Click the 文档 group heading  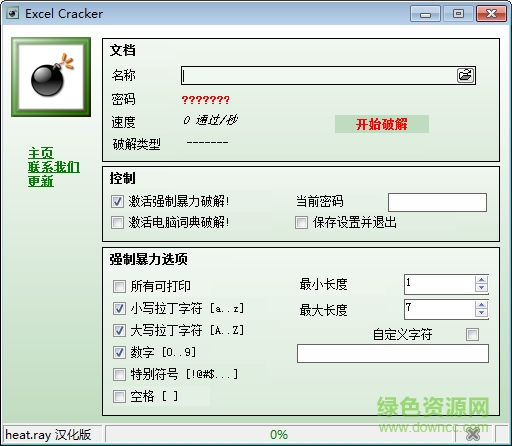pyautogui.click(x=123, y=50)
